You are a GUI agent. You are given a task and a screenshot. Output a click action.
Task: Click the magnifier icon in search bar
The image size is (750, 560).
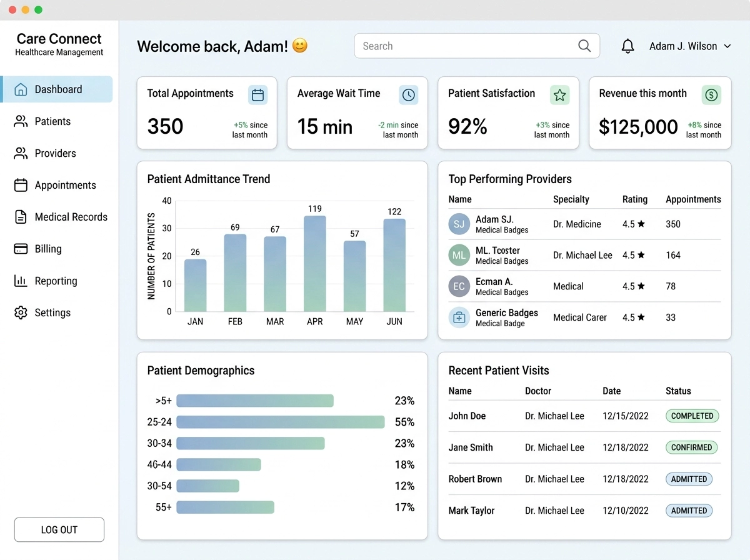tap(584, 46)
